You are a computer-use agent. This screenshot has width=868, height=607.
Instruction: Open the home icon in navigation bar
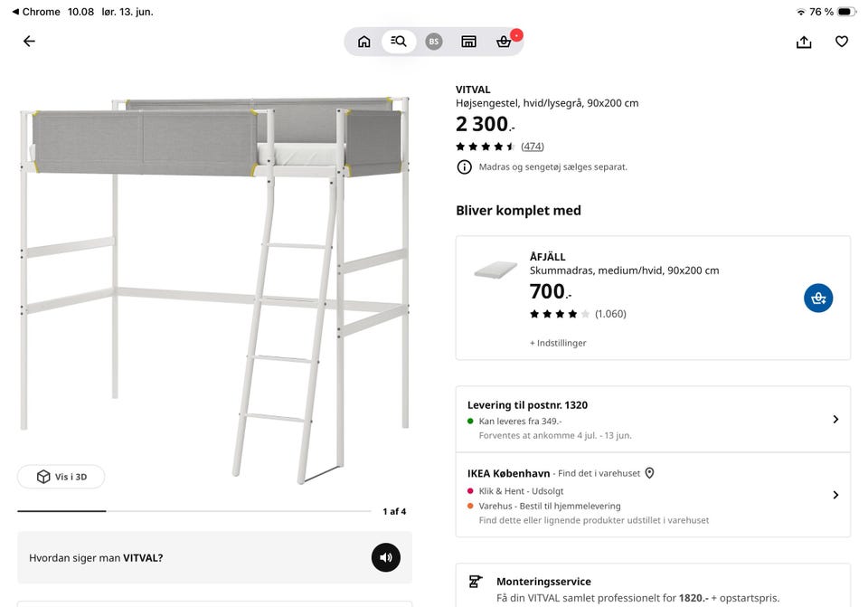point(364,42)
